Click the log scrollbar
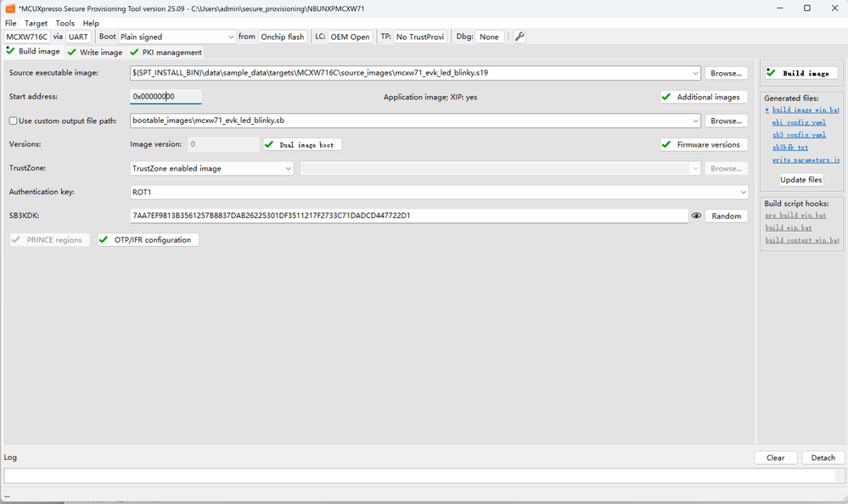The width and height of the screenshot is (848, 504). coord(840,476)
